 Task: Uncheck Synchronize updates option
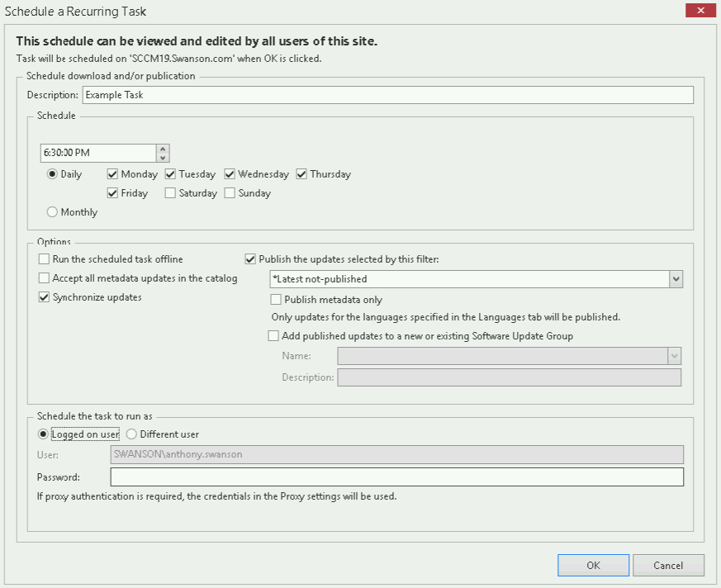click(x=45, y=297)
